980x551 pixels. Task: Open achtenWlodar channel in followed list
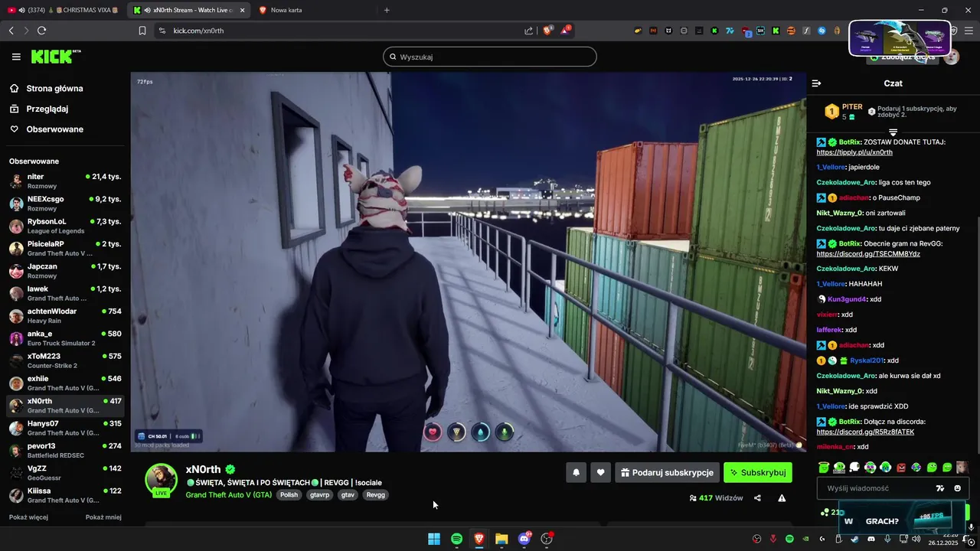(65, 316)
